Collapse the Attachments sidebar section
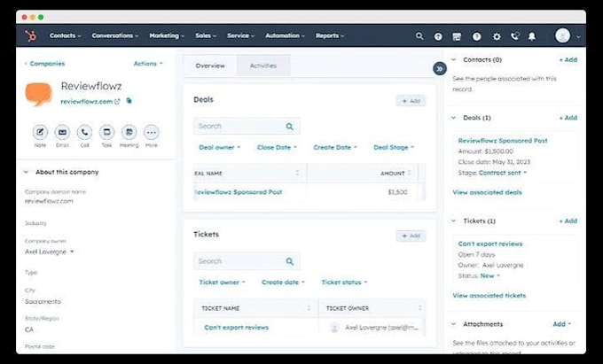Screen dimensions: 603x364 coord(453,324)
